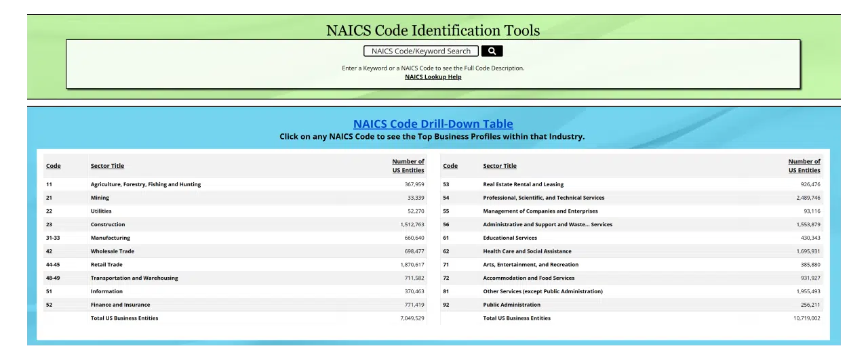Select Agriculture, Forestry, Fishing and Hunting sector
The image size is (868, 361).
click(x=146, y=184)
